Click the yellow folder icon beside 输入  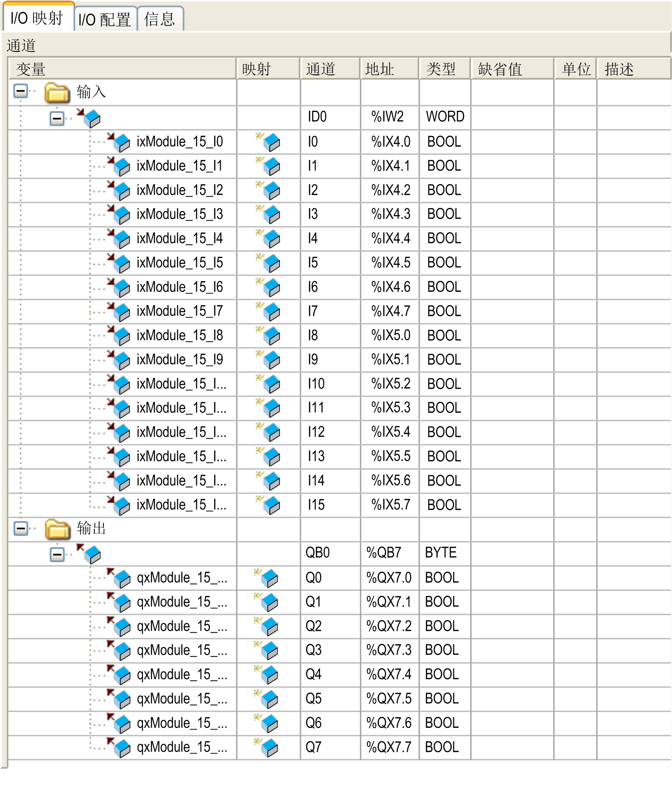click(57, 93)
